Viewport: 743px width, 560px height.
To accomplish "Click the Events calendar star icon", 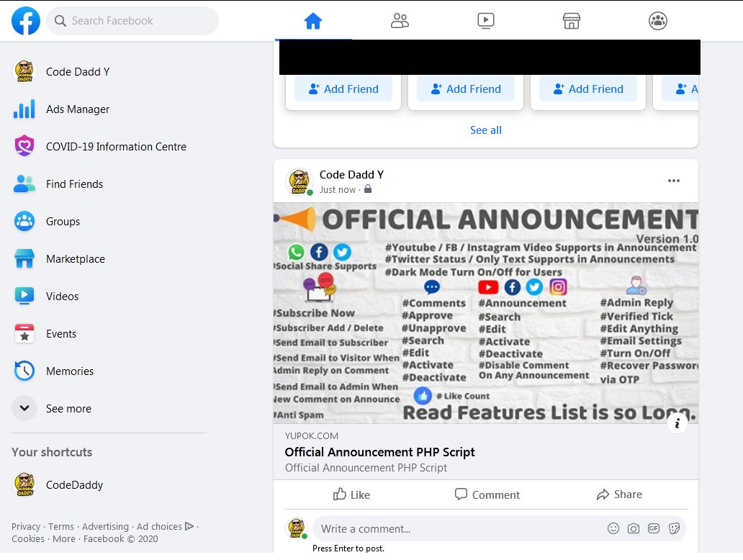I will 24,333.
